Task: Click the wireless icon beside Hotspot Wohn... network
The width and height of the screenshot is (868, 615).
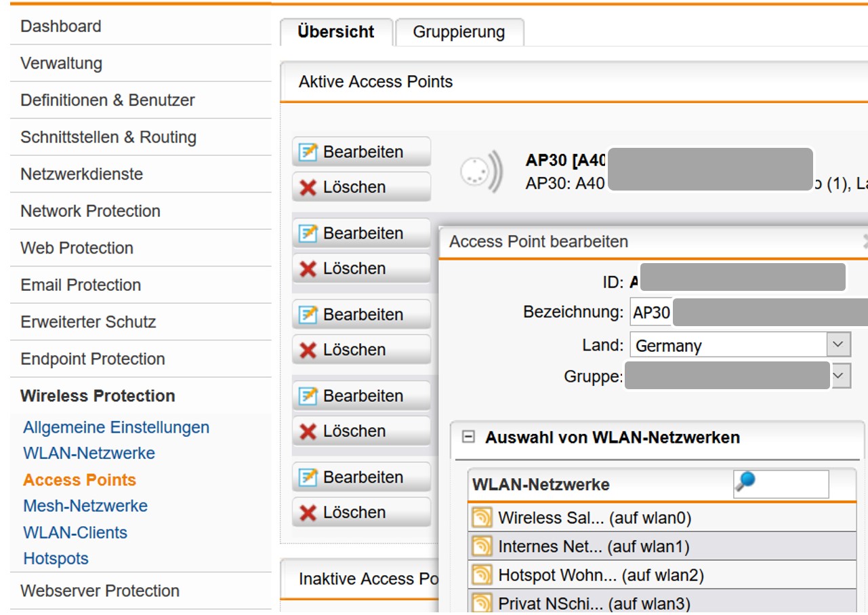Action: (x=482, y=576)
